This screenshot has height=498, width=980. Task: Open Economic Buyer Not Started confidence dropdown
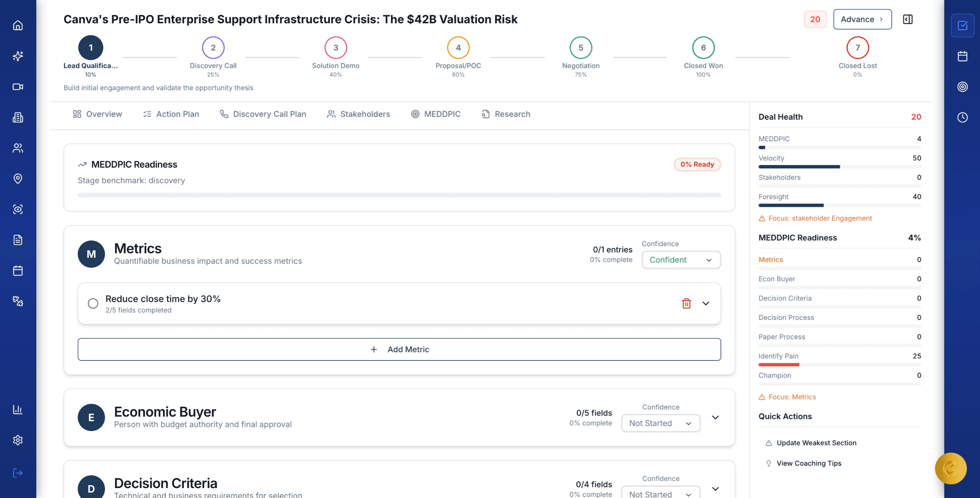pos(660,423)
